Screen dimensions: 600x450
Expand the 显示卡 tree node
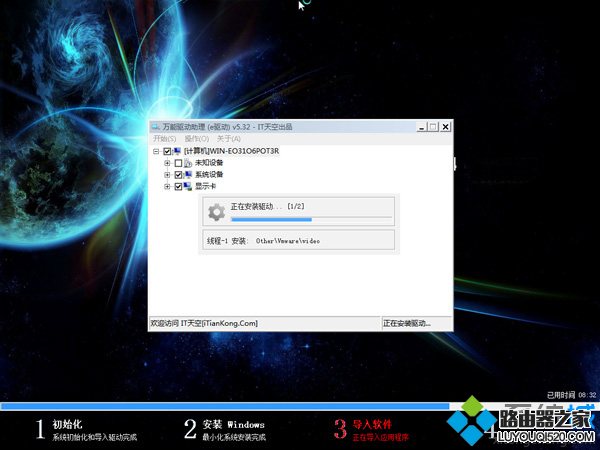click(167, 187)
